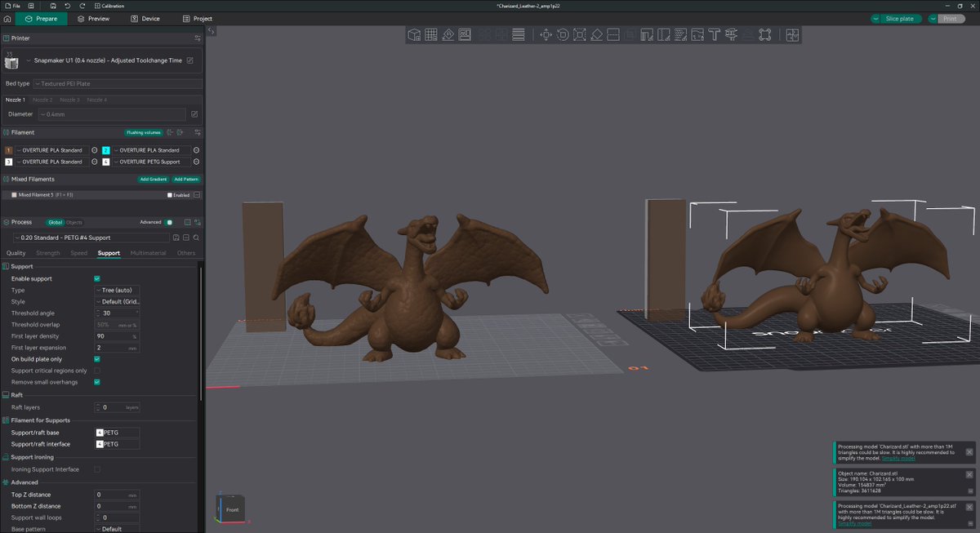Edit the printer preset via pencil icon
This screenshot has width=980, height=533.
pyautogui.click(x=190, y=60)
